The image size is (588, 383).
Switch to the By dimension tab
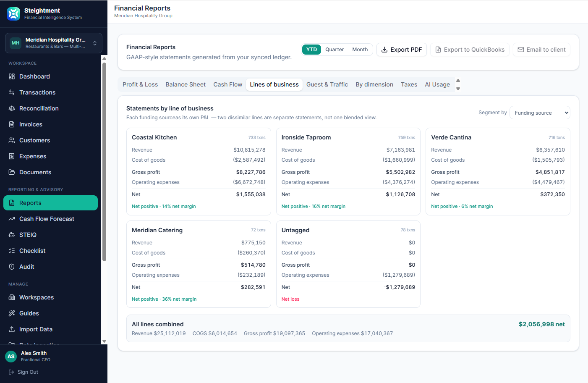(374, 84)
